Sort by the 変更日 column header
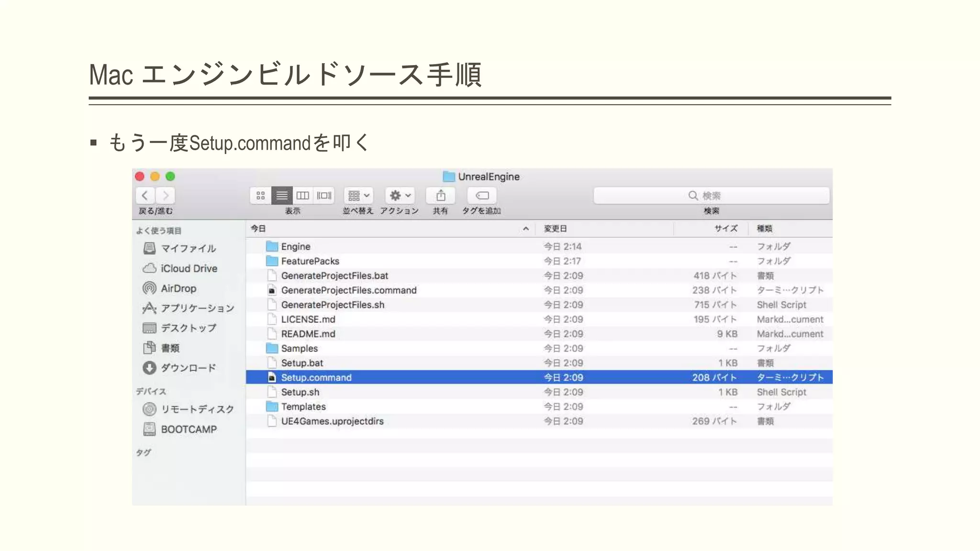This screenshot has height=551, width=980. 604,229
